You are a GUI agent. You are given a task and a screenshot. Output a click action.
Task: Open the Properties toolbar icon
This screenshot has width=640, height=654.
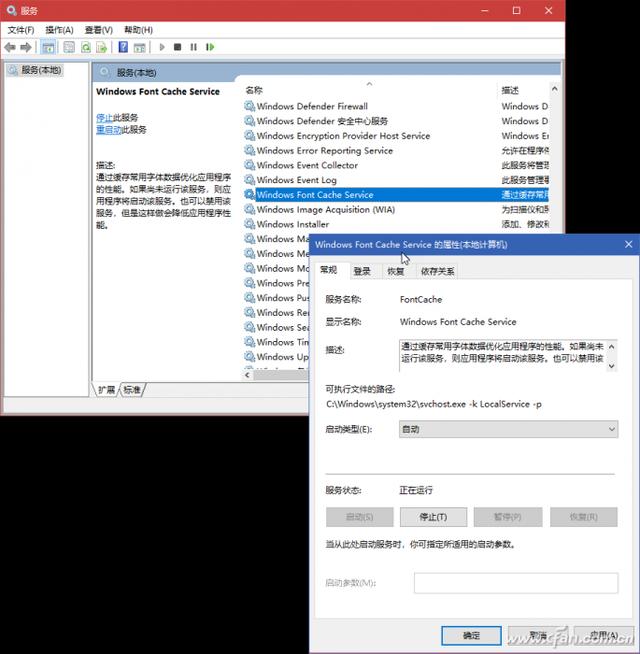69,47
